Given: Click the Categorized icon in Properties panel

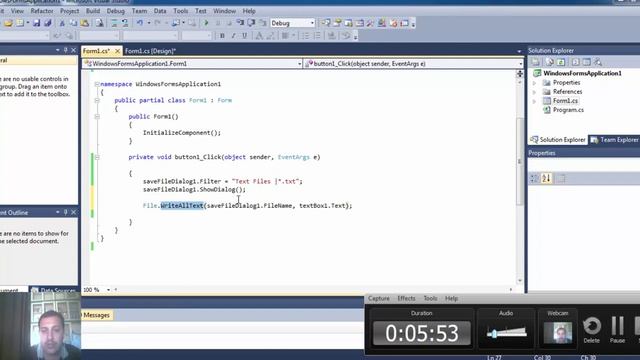Looking at the screenshot, I should pos(534,178).
